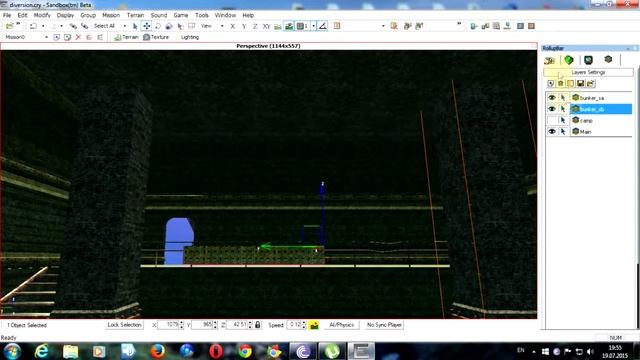The width and height of the screenshot is (640, 360).
Task: Toggle grid snap icon
Action: pos(302,26)
